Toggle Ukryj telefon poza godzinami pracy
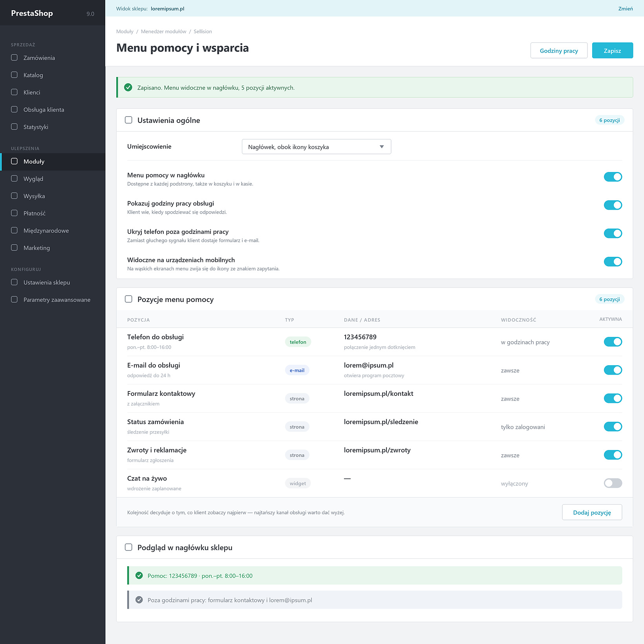644x644 pixels. click(613, 234)
